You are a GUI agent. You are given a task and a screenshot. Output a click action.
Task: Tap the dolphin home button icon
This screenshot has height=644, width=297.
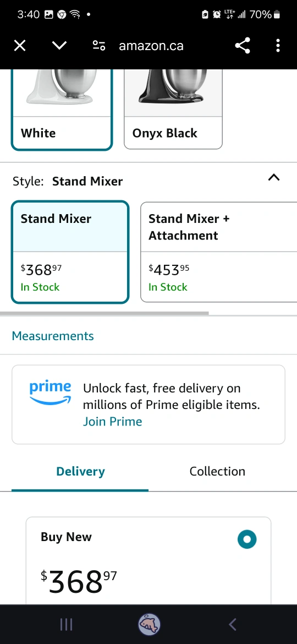(149, 625)
